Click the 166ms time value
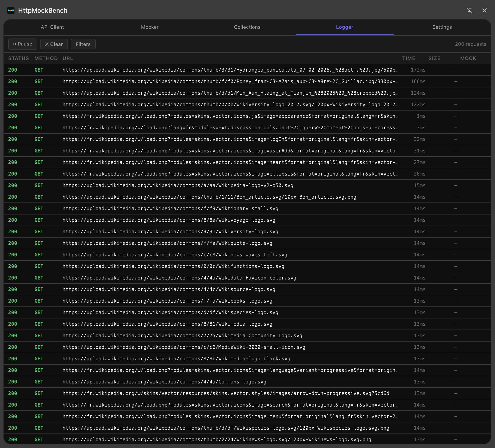This screenshot has width=495, height=448. pyautogui.click(x=418, y=82)
